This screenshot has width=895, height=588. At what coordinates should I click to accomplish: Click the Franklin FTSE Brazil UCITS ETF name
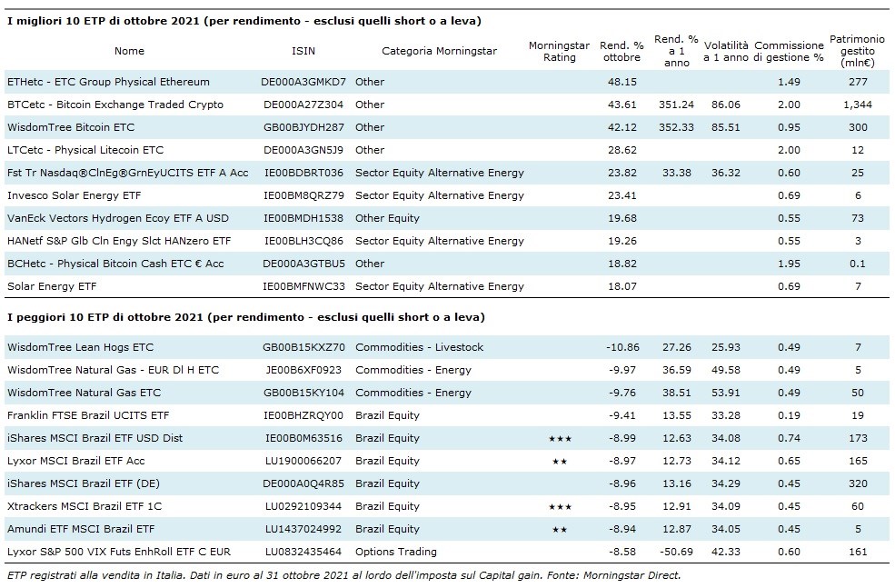pyautogui.click(x=87, y=415)
